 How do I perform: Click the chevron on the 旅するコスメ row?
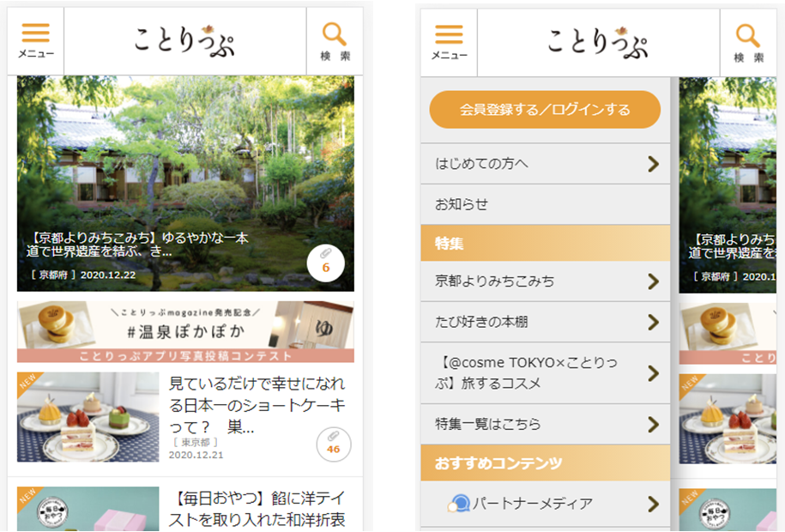coord(653,373)
